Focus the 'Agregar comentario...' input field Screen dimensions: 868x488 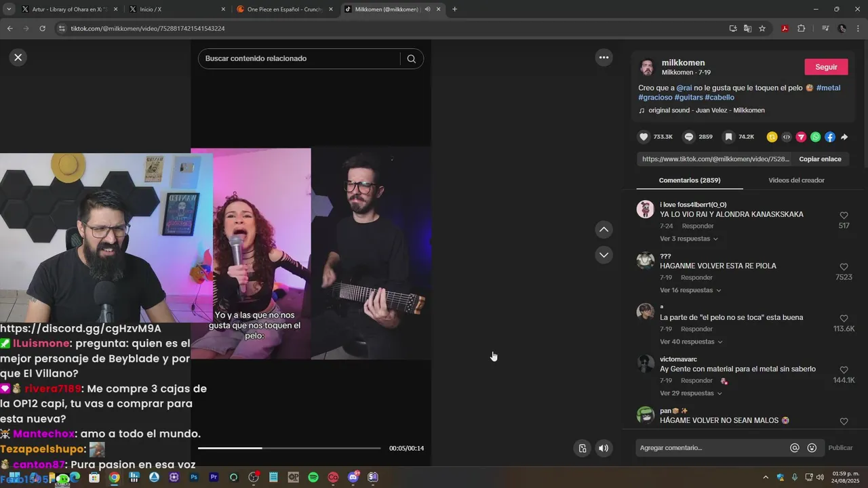(712, 448)
